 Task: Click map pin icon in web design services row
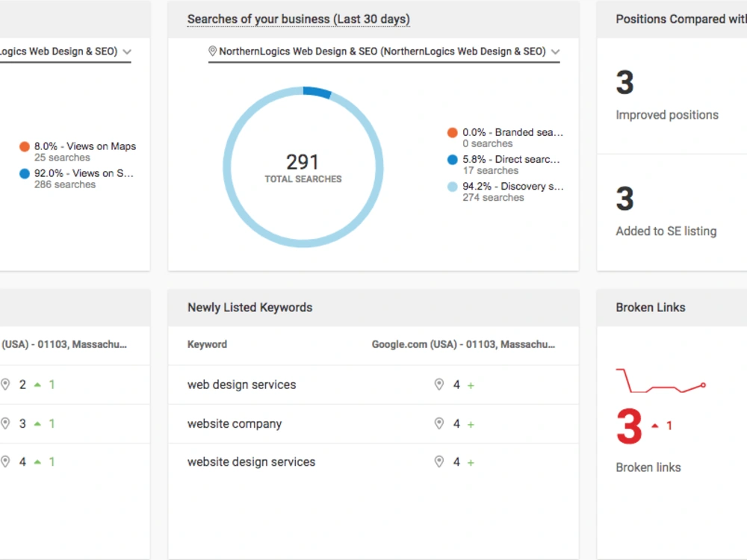(438, 385)
